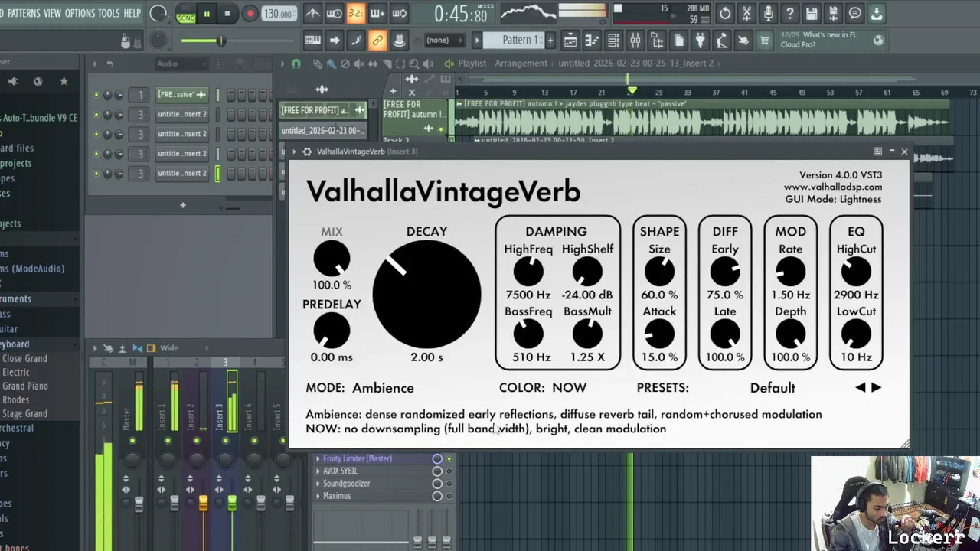Screen dimensions: 980x551
Task: Open the Channel rack view icon
Action: 613,41
